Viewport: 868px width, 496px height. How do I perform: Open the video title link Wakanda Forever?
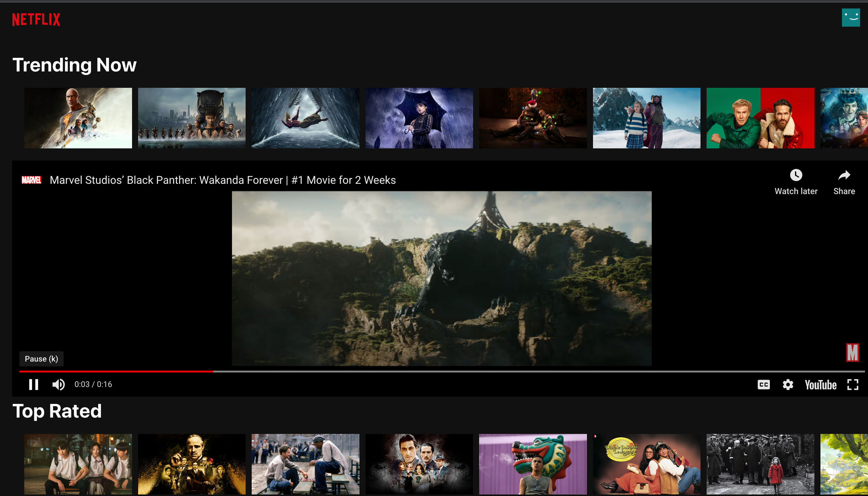pyautogui.click(x=222, y=180)
